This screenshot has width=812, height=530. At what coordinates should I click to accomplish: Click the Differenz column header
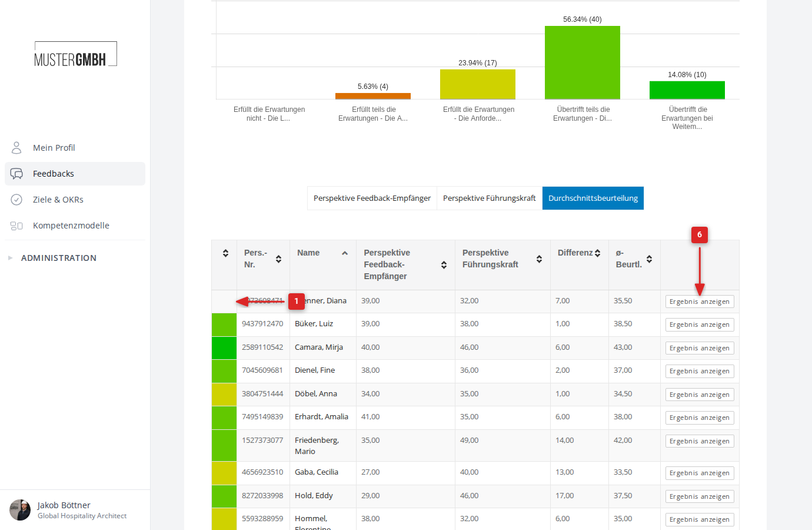point(580,265)
